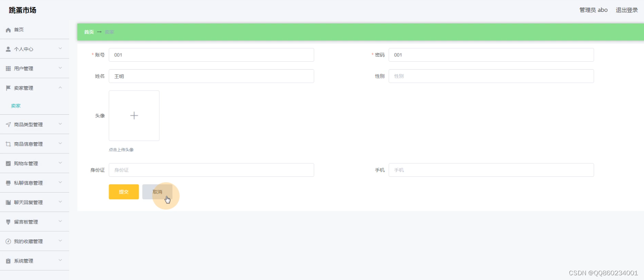Open the 首页 sidebar menu item
Screen dimensions: 644x280
[34, 30]
